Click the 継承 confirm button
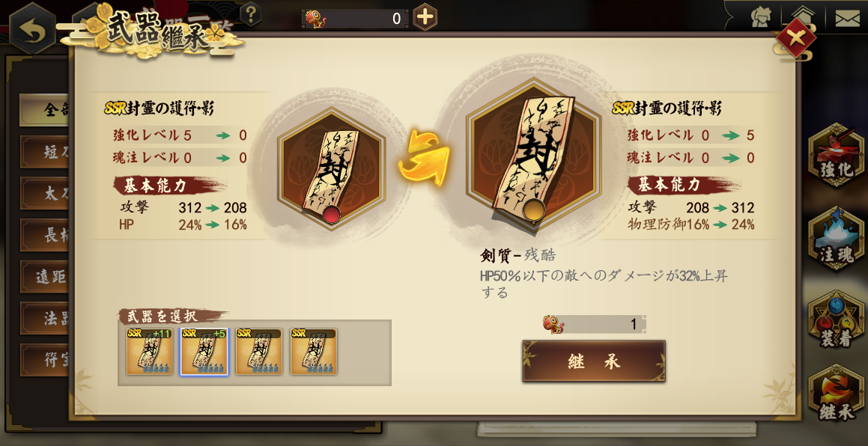The width and height of the screenshot is (868, 446). pos(593,361)
